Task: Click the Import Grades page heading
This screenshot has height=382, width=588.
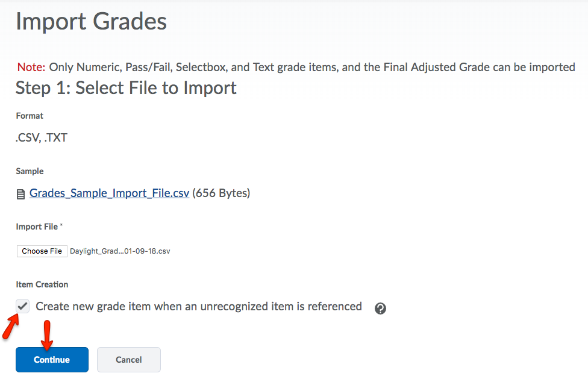Action: click(91, 22)
